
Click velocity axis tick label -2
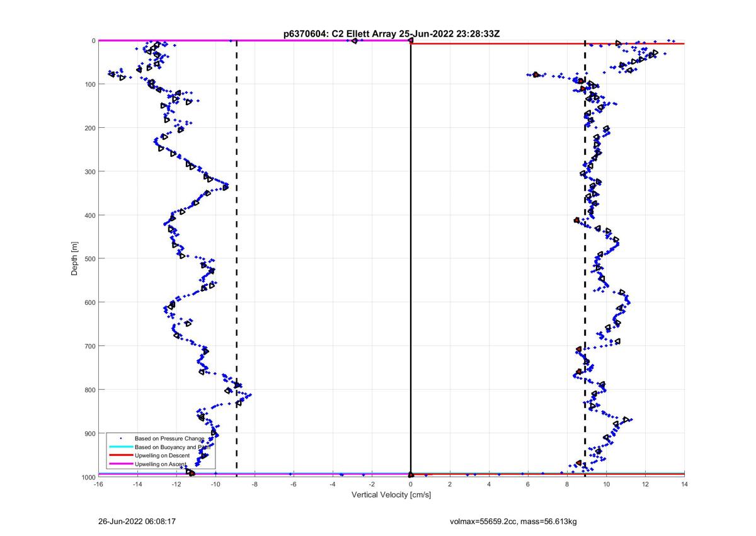click(x=372, y=484)
